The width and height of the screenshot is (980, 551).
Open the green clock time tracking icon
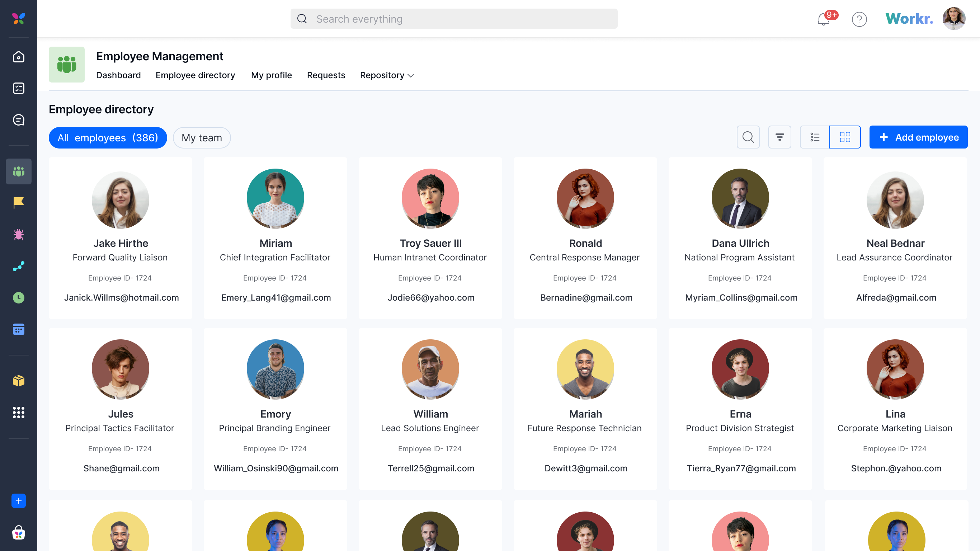tap(18, 298)
